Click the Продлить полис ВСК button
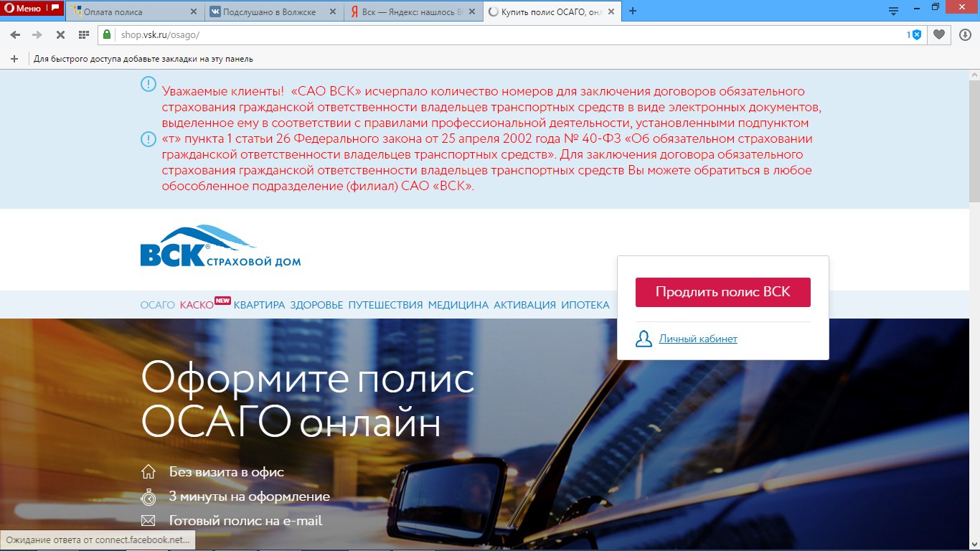The width and height of the screenshot is (980, 551). 723,292
